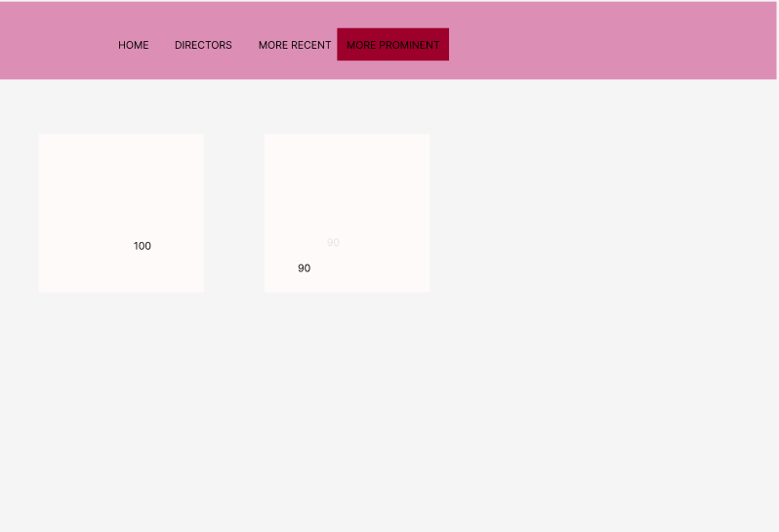This screenshot has height=532, width=779.
Task: Select the faded 90 label in card
Action: (333, 242)
